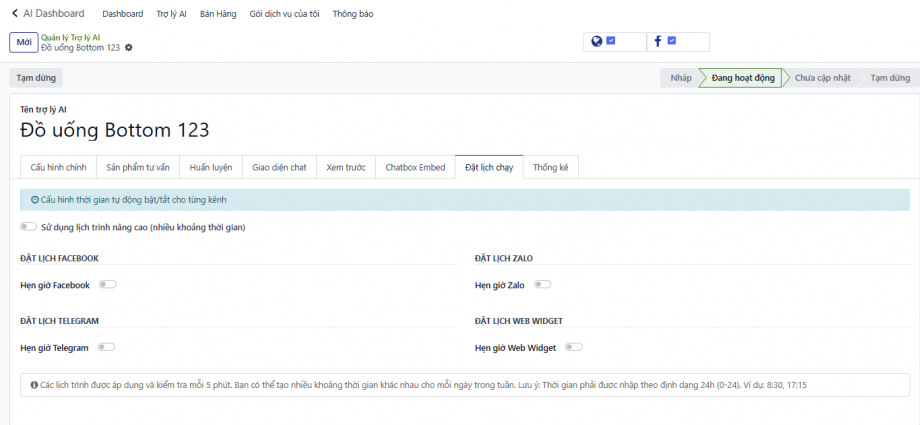Screen dimensions: 920x425
Task: Open the Trợ lý AI menu
Action: (x=171, y=14)
